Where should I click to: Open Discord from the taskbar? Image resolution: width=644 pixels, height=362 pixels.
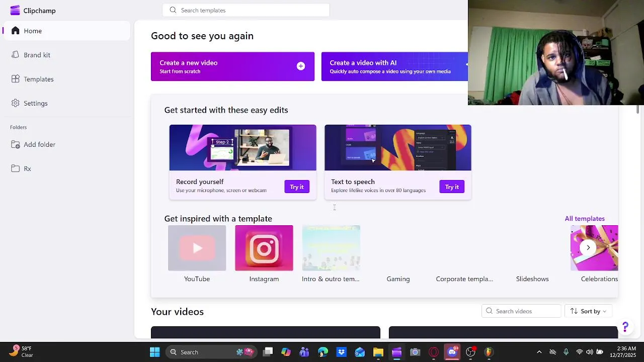pyautogui.click(x=452, y=352)
